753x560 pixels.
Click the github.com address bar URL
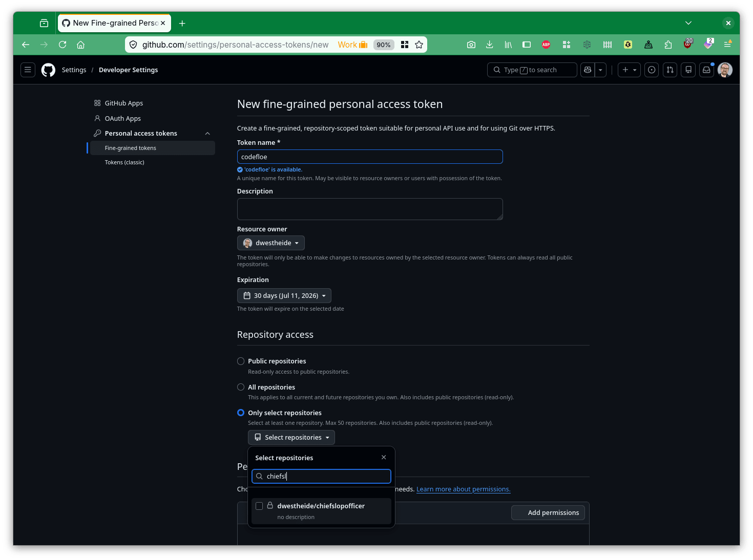(235, 45)
